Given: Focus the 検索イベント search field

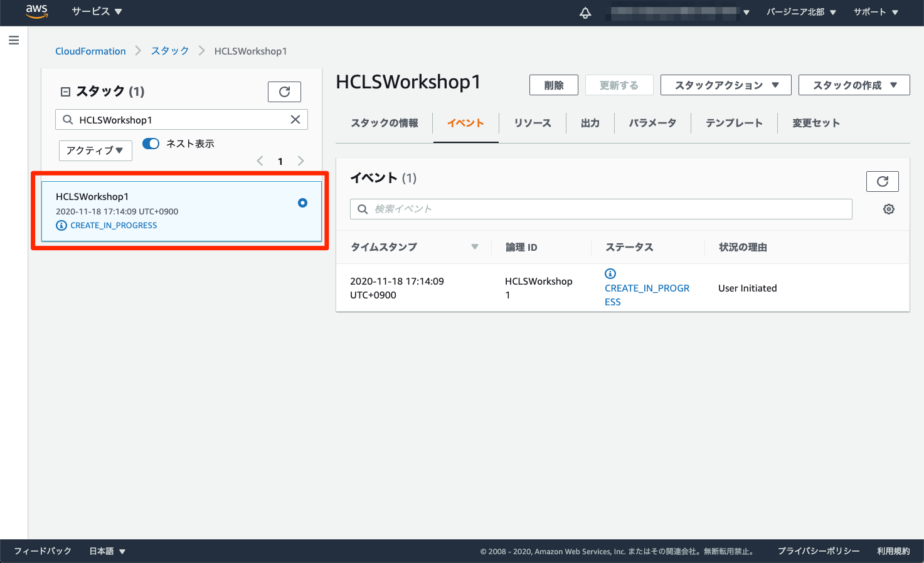Looking at the screenshot, I should click(601, 209).
